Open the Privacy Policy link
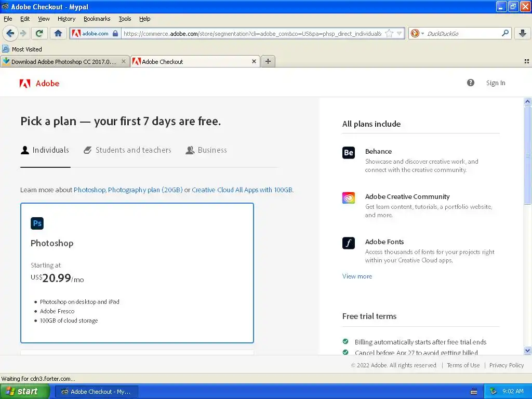The image size is (532, 399). click(506, 365)
